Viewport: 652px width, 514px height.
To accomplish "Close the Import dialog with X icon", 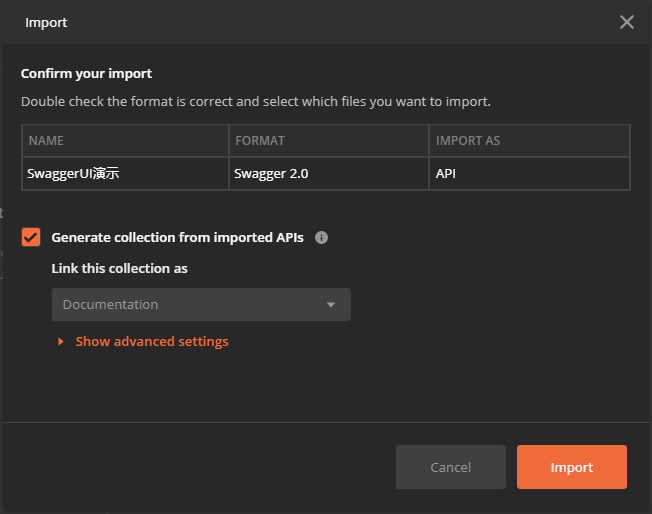I will click(627, 22).
